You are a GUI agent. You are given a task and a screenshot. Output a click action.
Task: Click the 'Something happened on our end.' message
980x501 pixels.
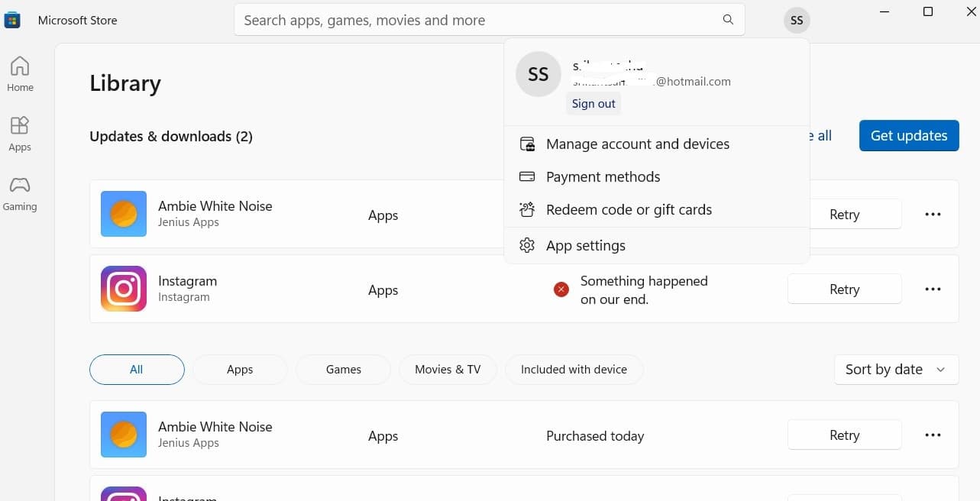(x=644, y=290)
